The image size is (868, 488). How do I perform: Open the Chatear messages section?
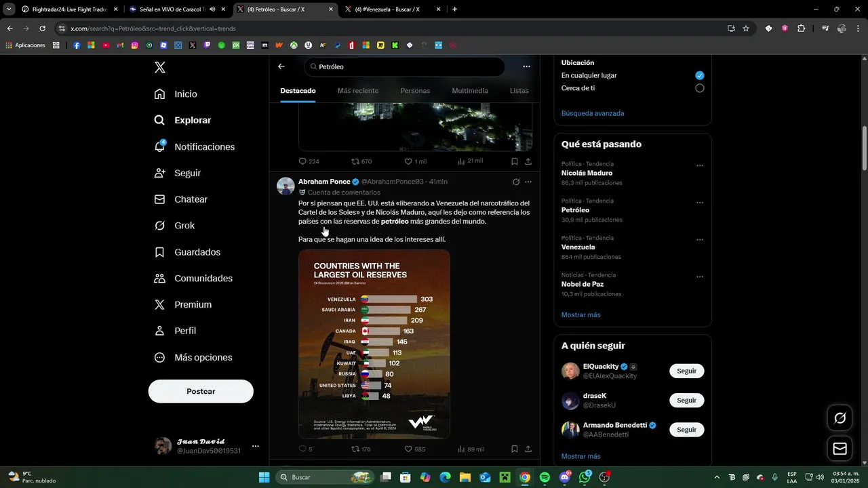point(180,199)
